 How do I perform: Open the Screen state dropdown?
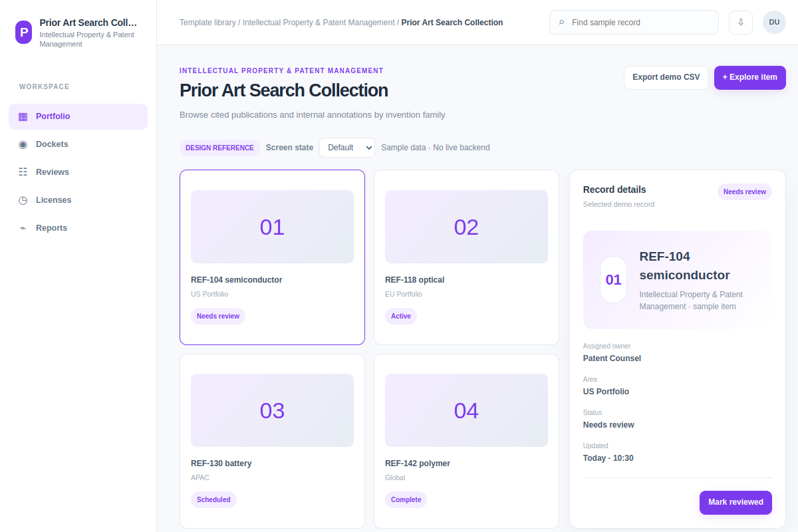[x=347, y=148]
